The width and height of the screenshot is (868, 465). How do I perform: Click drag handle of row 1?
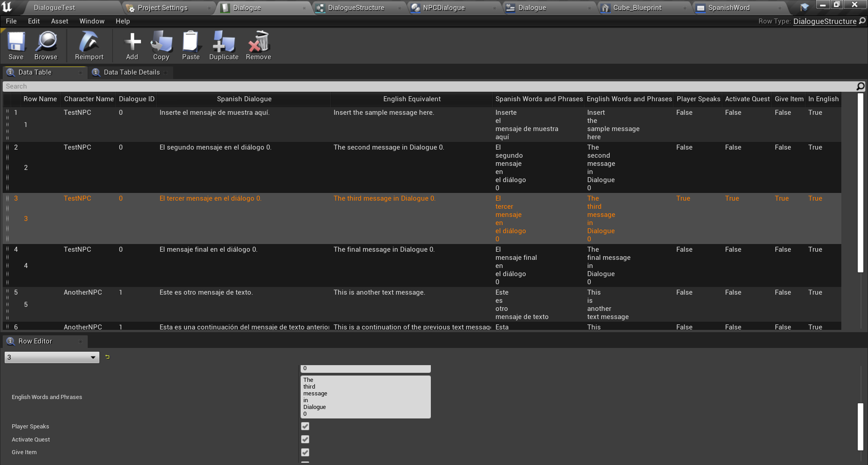pos(7,124)
